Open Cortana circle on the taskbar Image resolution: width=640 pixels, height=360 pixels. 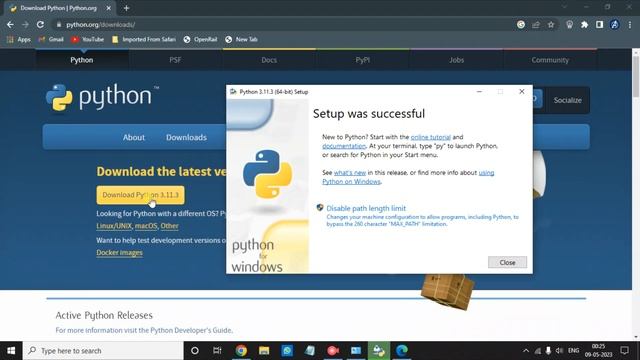pyautogui.click(x=195, y=351)
